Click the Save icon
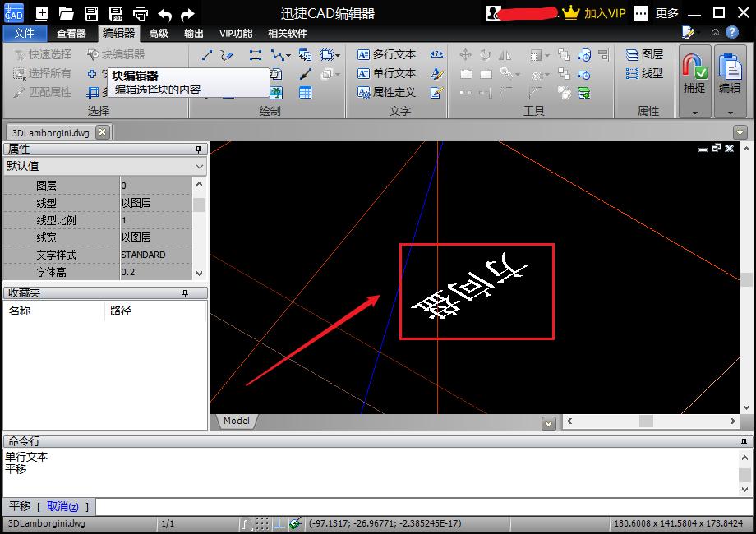This screenshot has width=756, height=534. pos(91,13)
